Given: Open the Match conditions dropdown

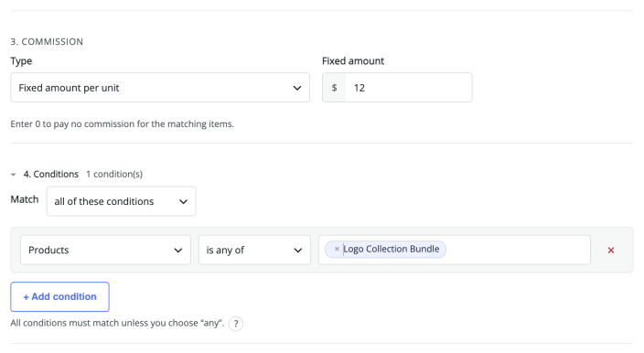Looking at the screenshot, I should [121, 201].
